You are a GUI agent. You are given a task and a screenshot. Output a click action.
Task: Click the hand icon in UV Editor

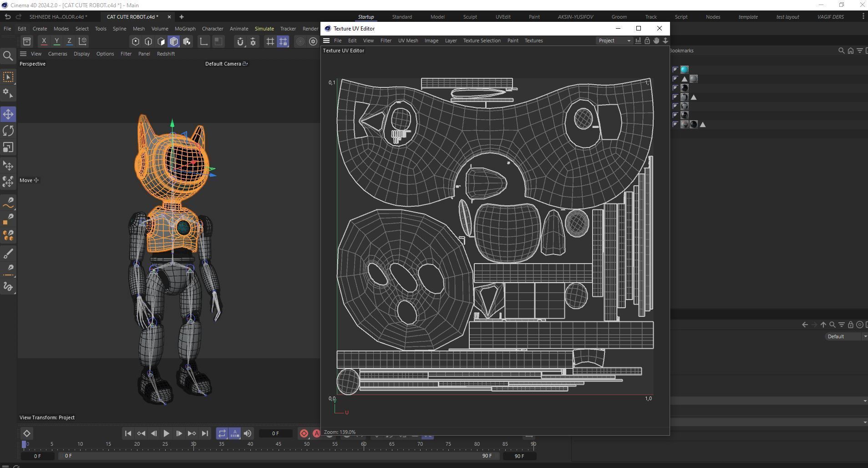pos(656,41)
